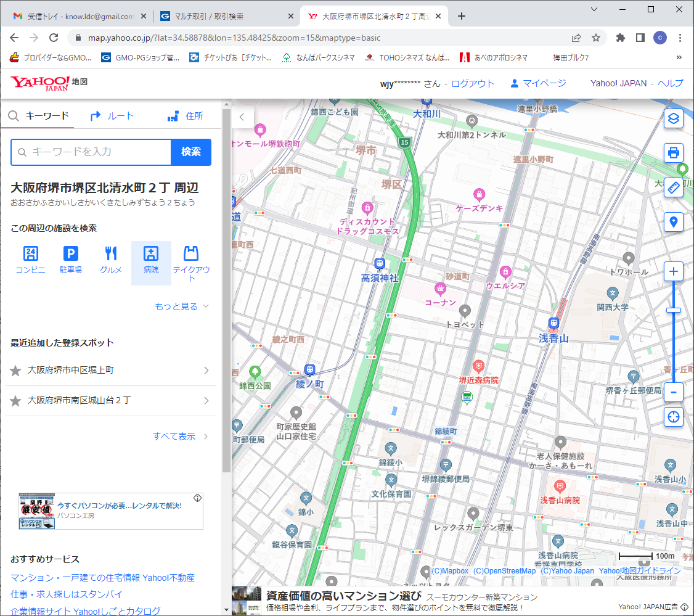
Task: Click the ログアウト link
Action: coord(473,83)
